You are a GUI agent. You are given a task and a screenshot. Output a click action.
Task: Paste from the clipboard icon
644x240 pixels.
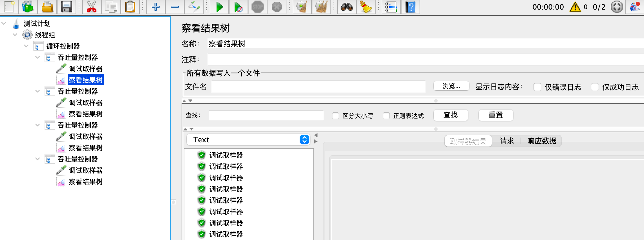[x=130, y=6]
